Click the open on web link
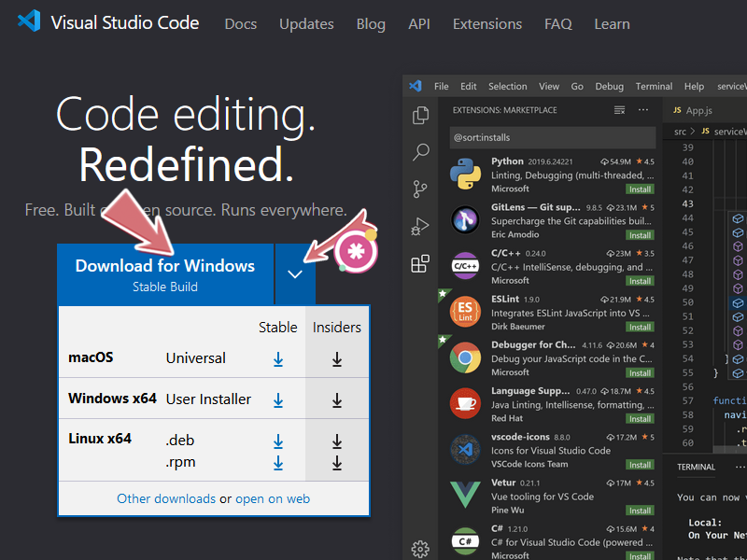 (x=273, y=498)
